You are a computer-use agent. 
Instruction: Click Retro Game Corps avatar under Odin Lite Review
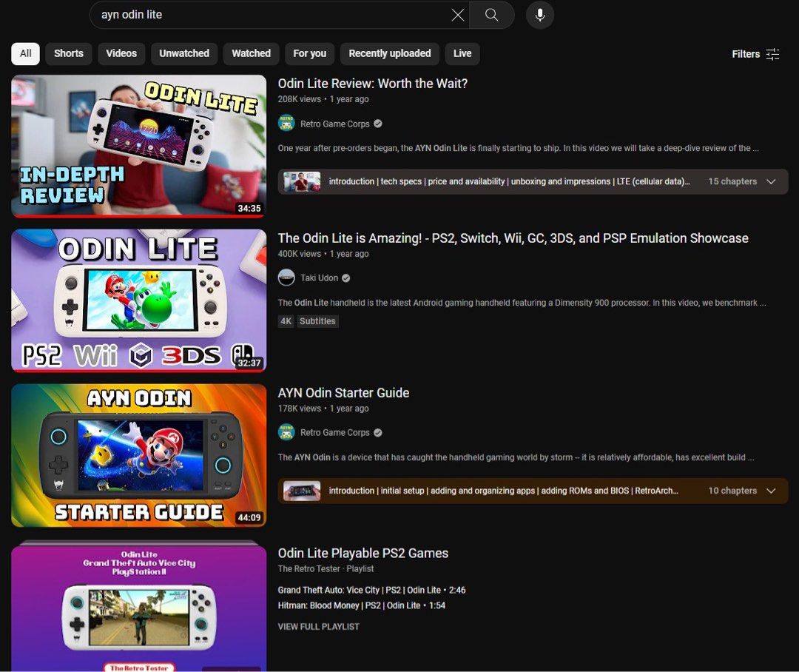pos(286,123)
